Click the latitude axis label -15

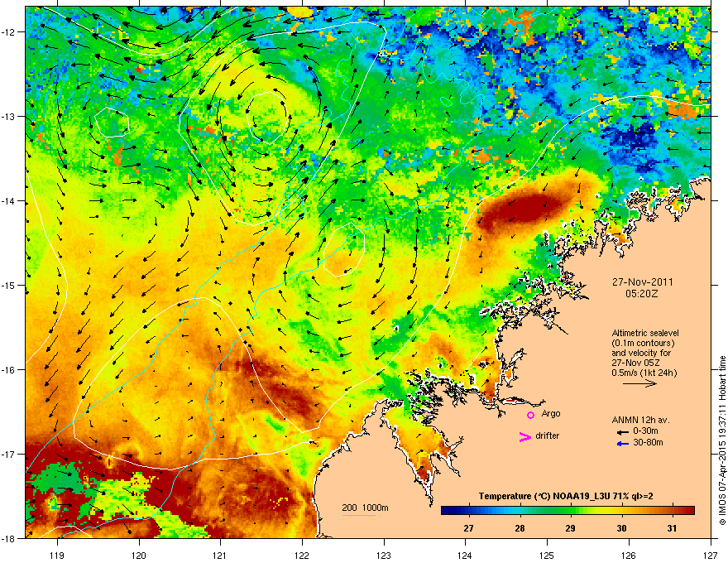[x=8, y=285]
